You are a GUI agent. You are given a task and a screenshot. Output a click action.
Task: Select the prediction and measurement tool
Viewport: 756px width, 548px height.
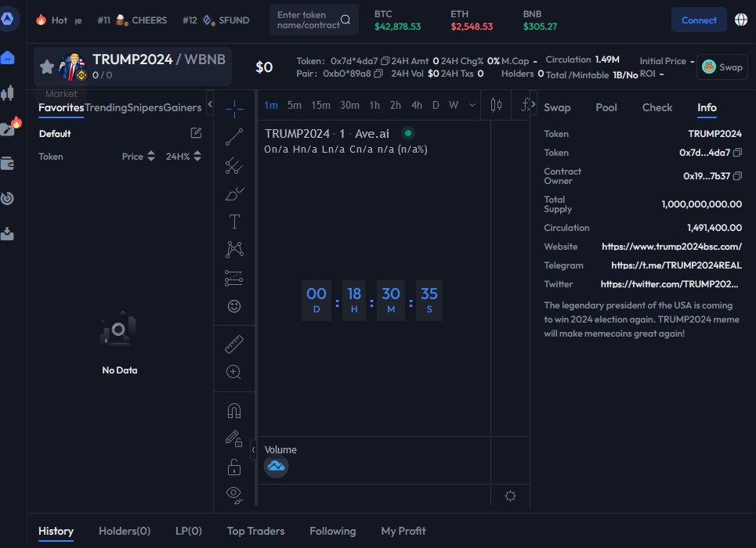coord(233,278)
